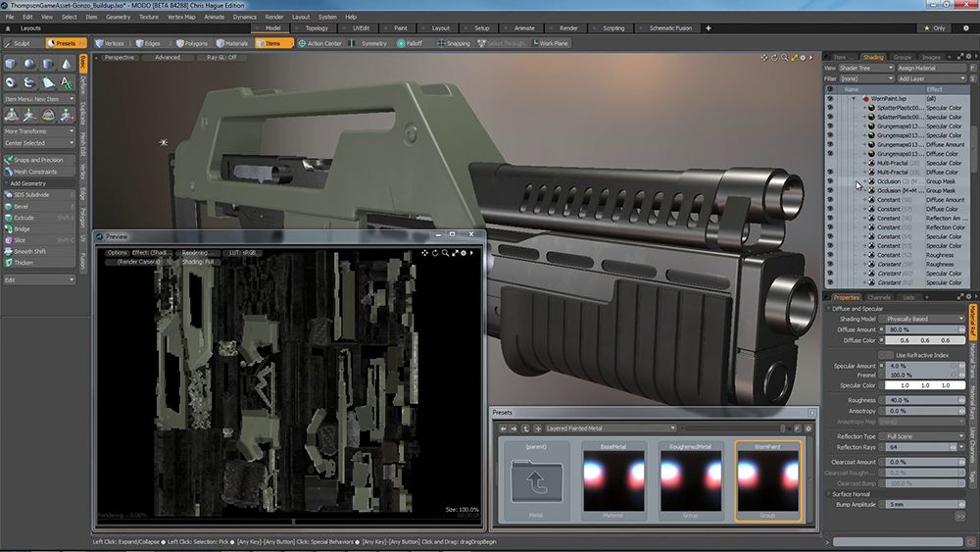Image resolution: width=980 pixels, height=552 pixels.
Task: Toggle visibility of Constant Reflection Color layer
Action: point(830,226)
